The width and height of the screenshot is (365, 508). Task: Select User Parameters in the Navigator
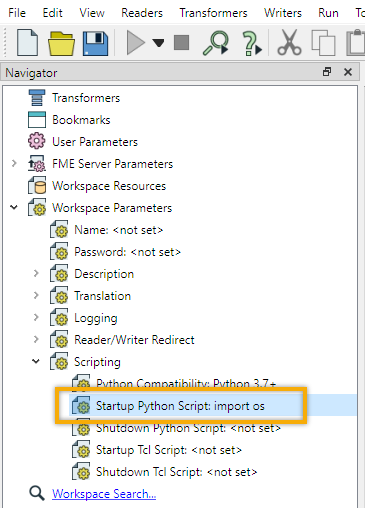95,142
